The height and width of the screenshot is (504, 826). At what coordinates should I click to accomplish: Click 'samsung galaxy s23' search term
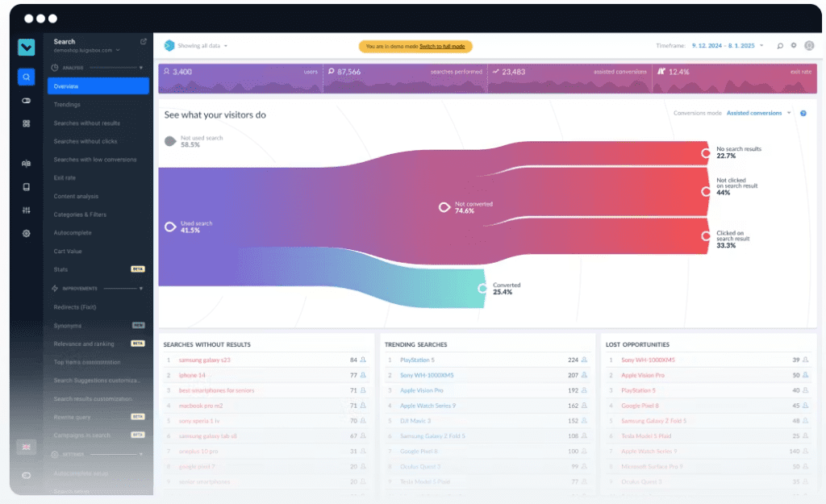[204, 360]
